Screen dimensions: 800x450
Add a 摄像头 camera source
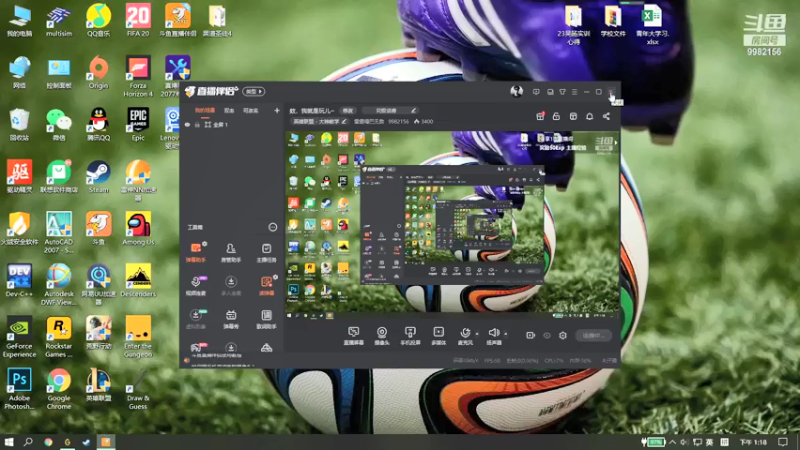click(382, 336)
